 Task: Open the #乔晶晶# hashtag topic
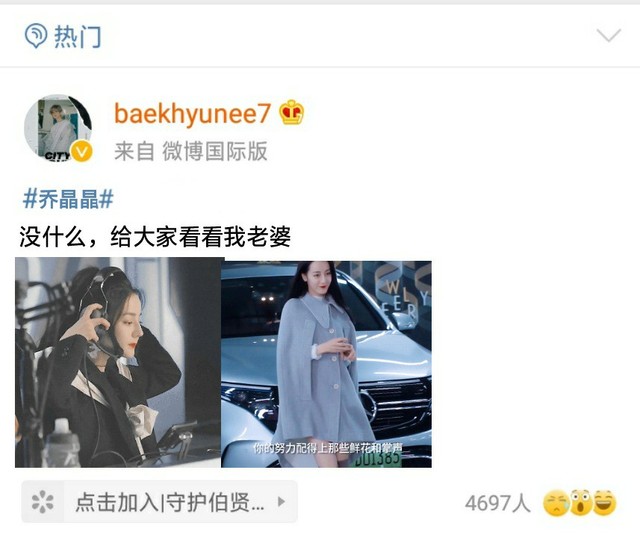click(x=68, y=199)
